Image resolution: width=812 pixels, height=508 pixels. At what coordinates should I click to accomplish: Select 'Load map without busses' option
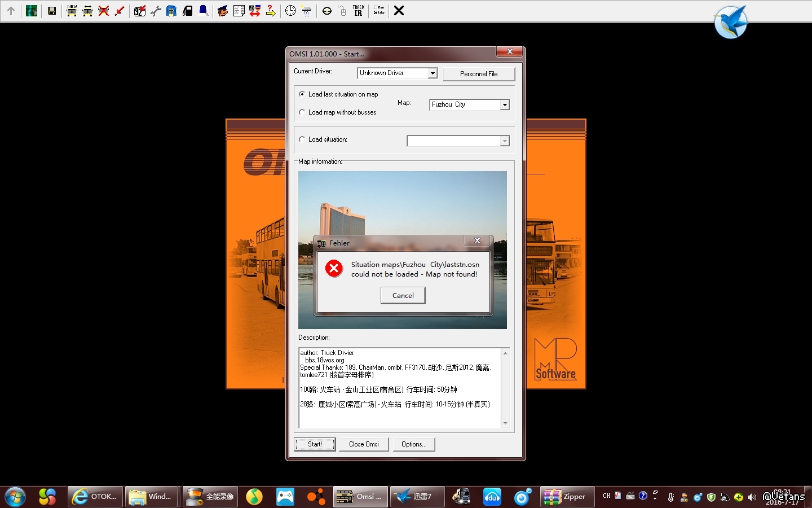click(x=302, y=112)
